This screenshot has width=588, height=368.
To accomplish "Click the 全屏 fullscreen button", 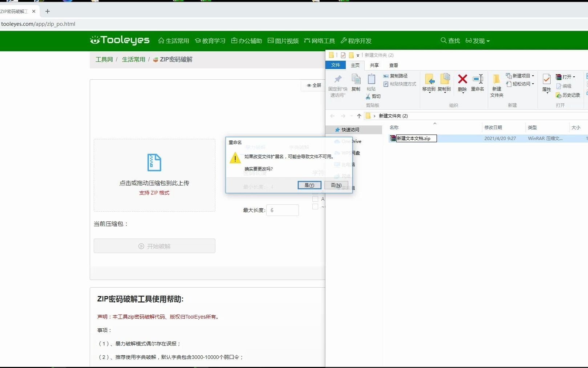I will (x=314, y=85).
